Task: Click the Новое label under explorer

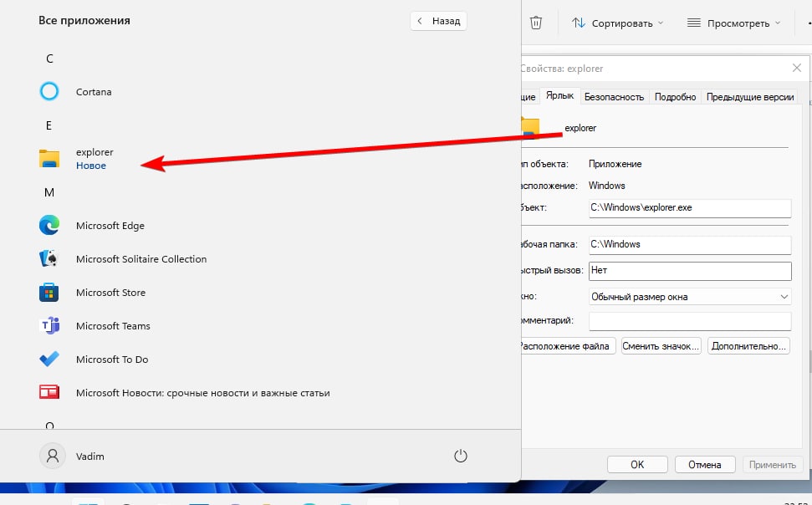Action: point(91,166)
